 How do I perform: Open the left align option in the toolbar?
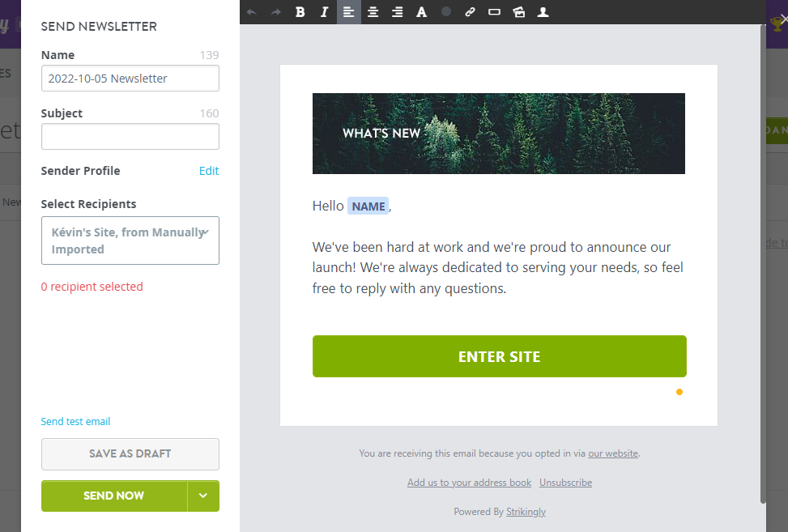(x=348, y=12)
